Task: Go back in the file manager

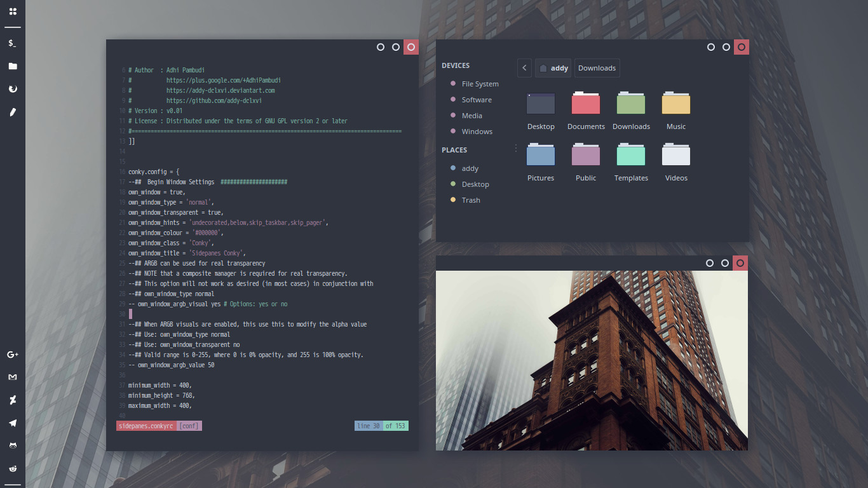Action: 524,68
